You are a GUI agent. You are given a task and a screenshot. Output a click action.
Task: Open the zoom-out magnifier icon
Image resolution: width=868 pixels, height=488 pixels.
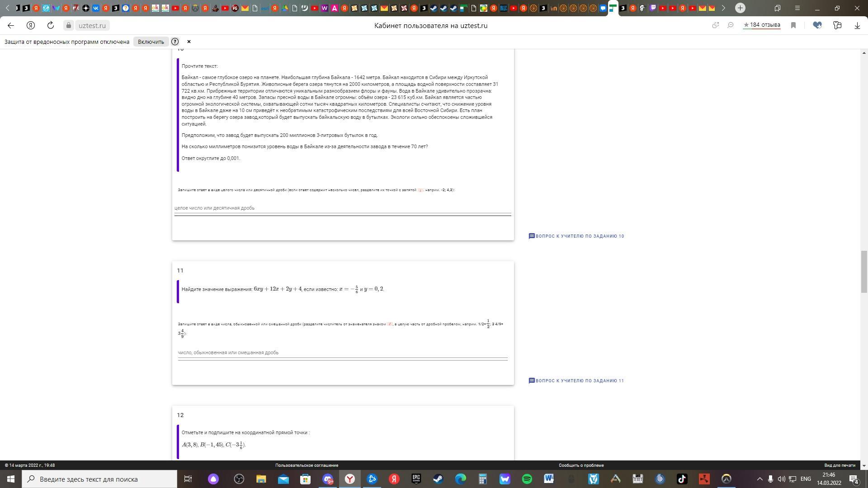[x=731, y=25]
